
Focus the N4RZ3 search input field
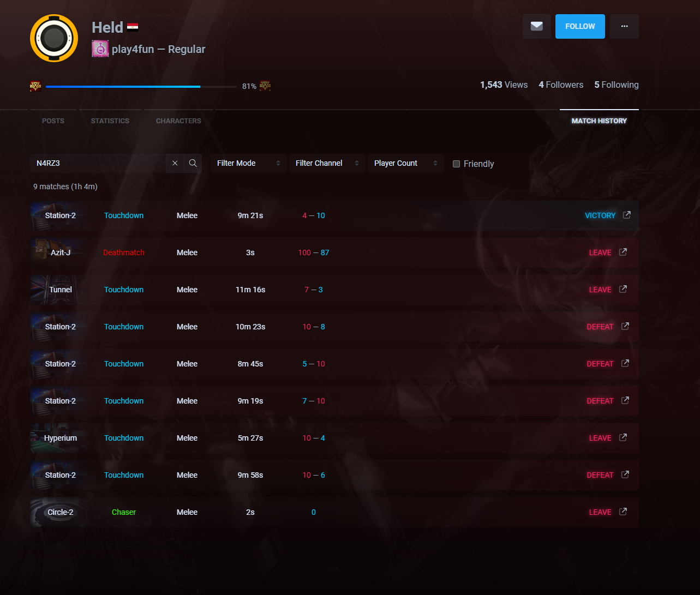[x=98, y=163]
